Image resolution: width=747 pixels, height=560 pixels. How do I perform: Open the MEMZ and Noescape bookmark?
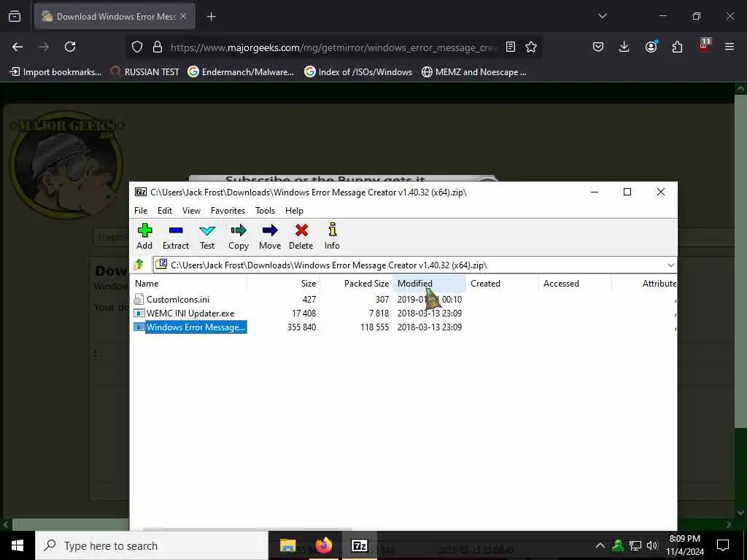click(474, 72)
